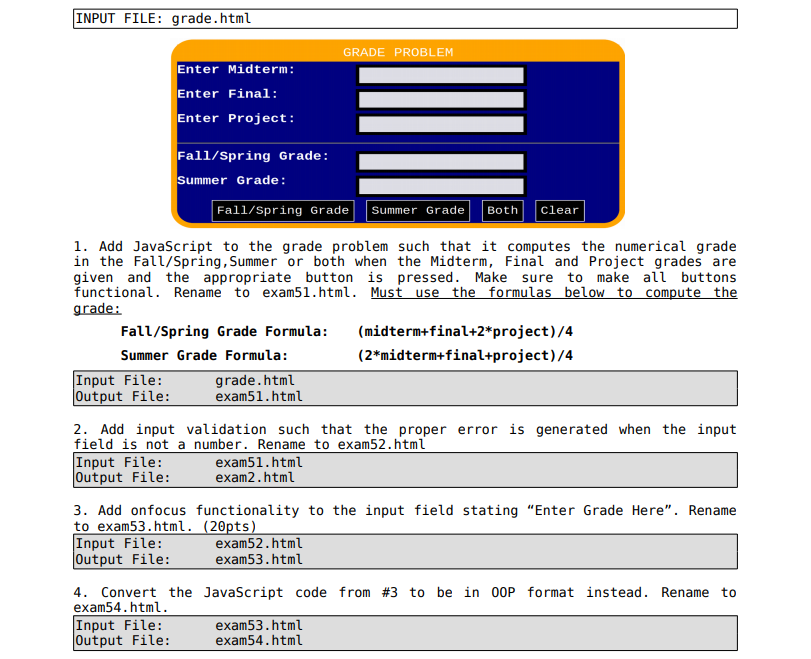Click instruction 4 about OOP format conversion
This screenshot has width=811, height=659.
click(400, 600)
